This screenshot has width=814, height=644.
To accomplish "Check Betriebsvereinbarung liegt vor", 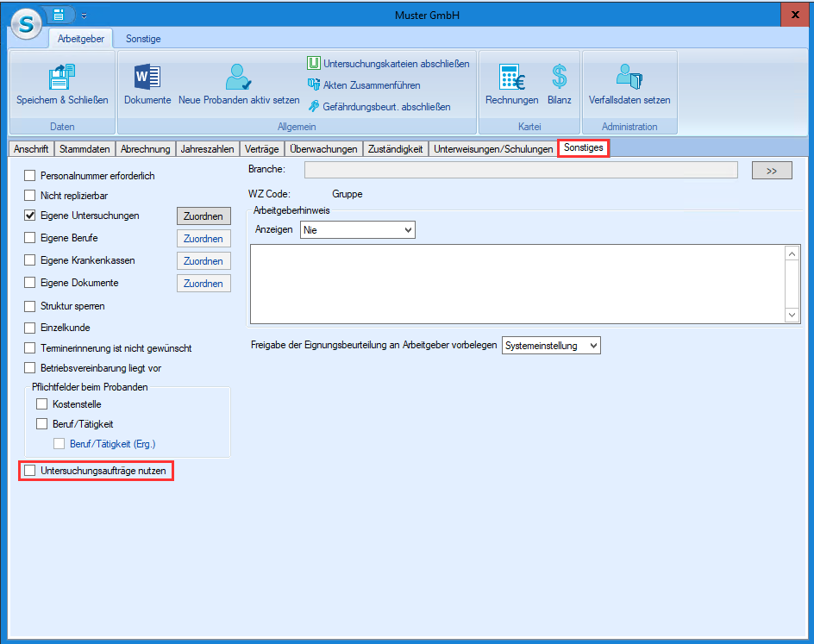I will 29,368.
